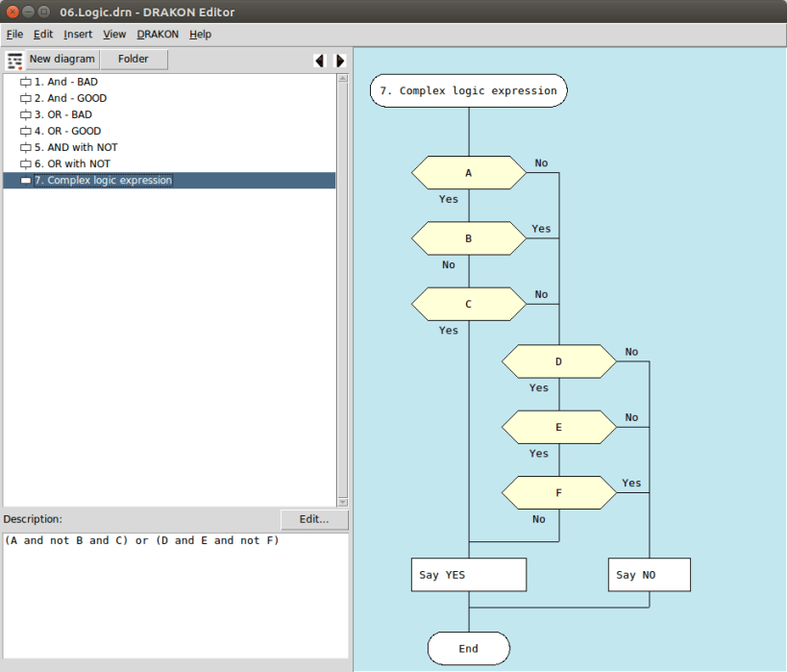Click the diagram list mode icon
Viewport: 787px width, 672px height.
pos(14,61)
